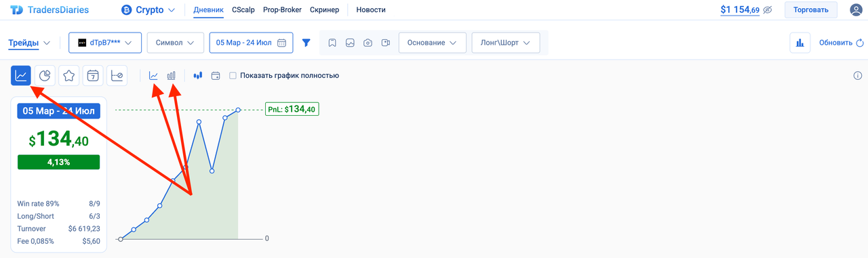
Task: Filter trades by video recording icon
Action: point(385,43)
